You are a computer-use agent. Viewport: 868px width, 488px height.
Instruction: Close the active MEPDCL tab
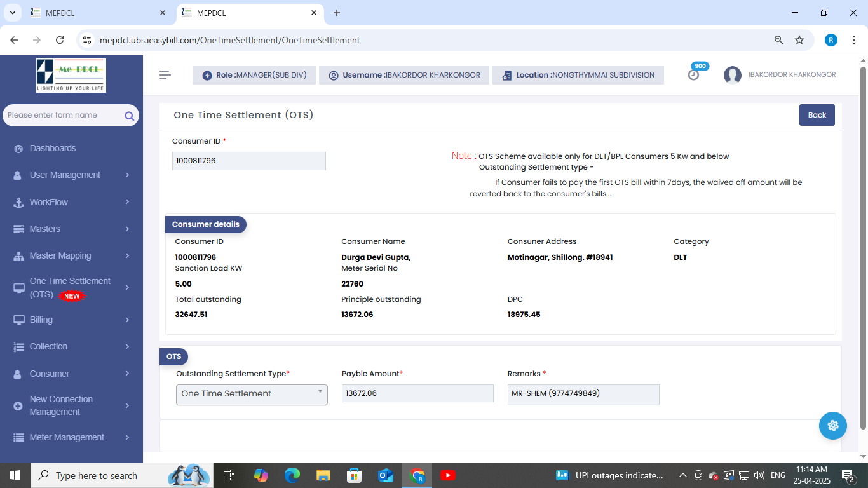314,13
